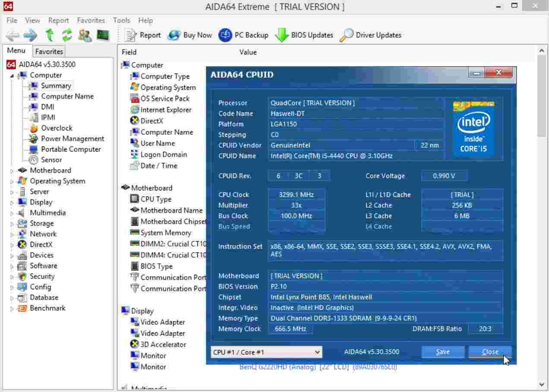549x392 pixels.
Task: Expand the Motherboard tree node
Action: [x=13, y=170]
